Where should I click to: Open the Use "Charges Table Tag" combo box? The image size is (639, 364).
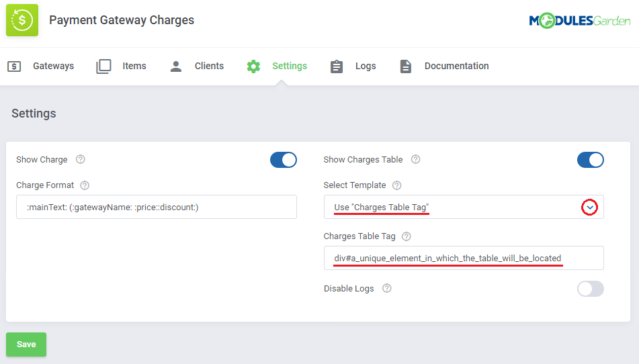(x=464, y=207)
